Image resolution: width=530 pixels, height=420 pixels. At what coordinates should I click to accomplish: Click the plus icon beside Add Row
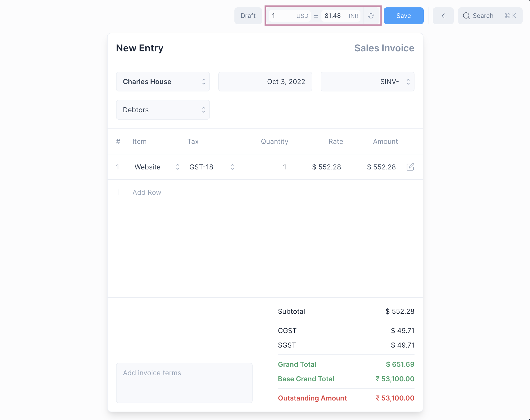[118, 192]
